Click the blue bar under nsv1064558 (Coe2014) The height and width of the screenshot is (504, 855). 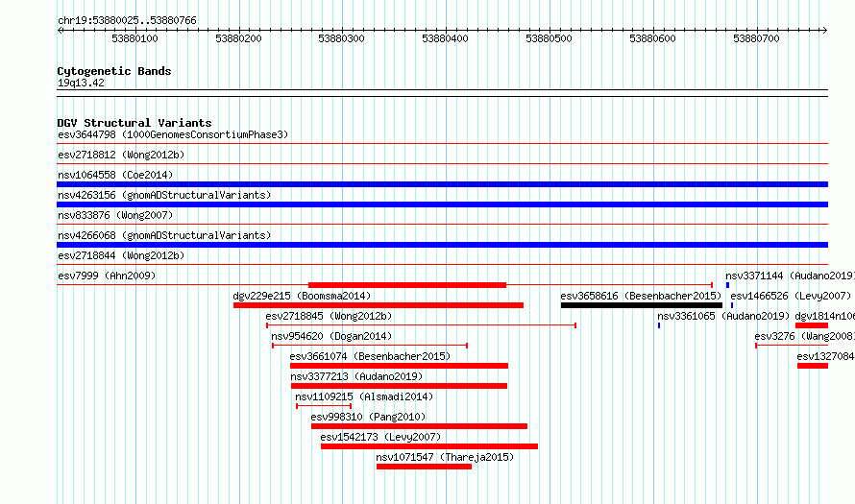tap(442, 184)
